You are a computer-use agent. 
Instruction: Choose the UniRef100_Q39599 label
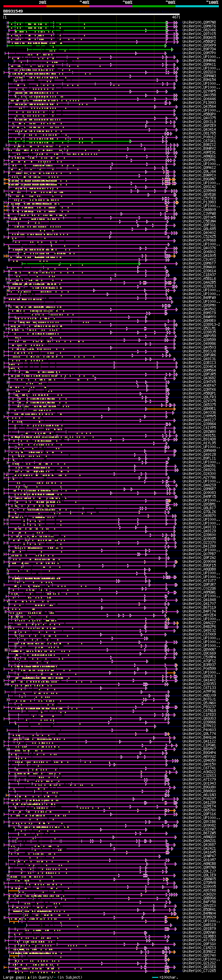point(199,340)
